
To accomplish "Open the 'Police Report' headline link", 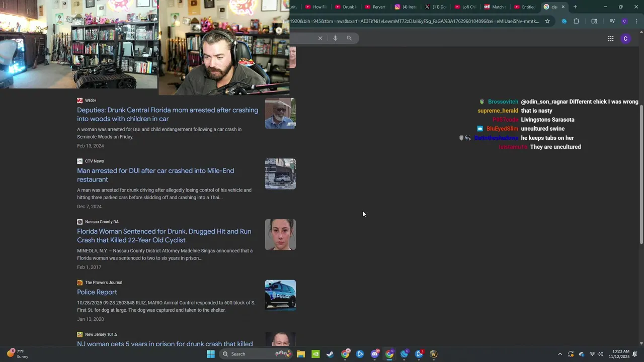I will (97, 292).
